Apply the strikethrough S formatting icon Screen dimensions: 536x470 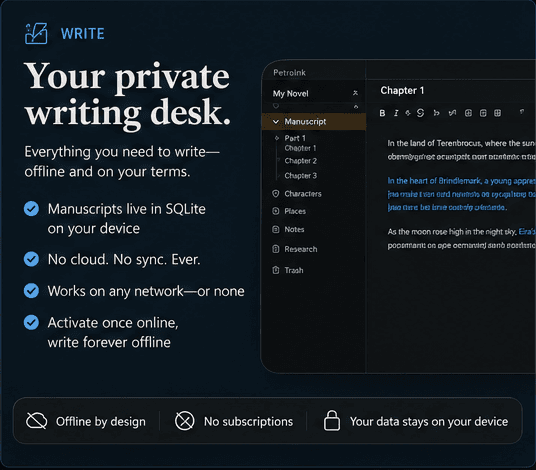click(420, 113)
